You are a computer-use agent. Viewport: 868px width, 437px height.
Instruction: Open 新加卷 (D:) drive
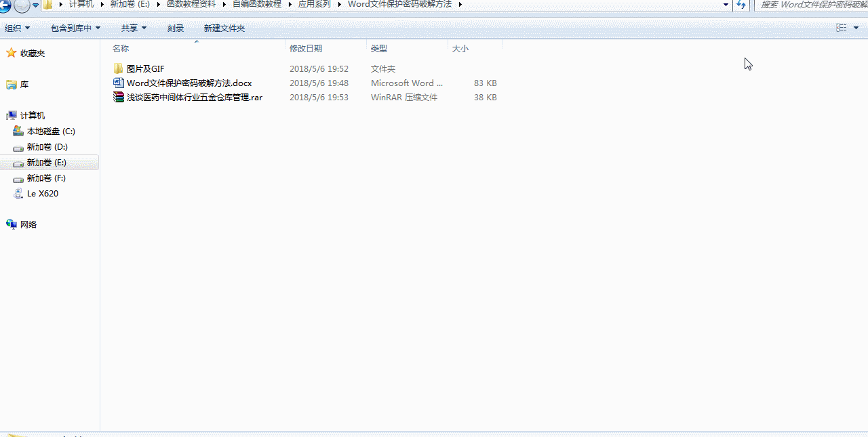click(x=47, y=147)
